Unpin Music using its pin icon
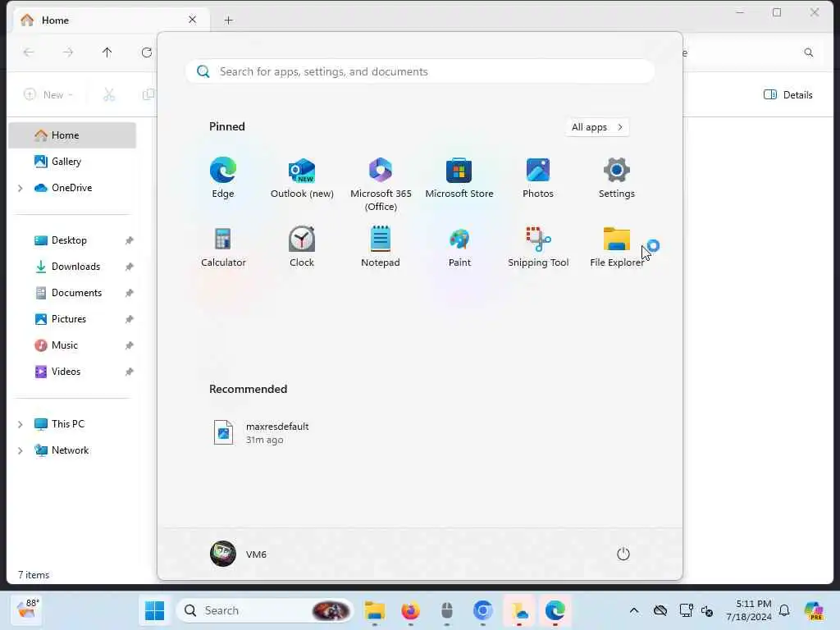This screenshot has width=840, height=630. coord(129,345)
